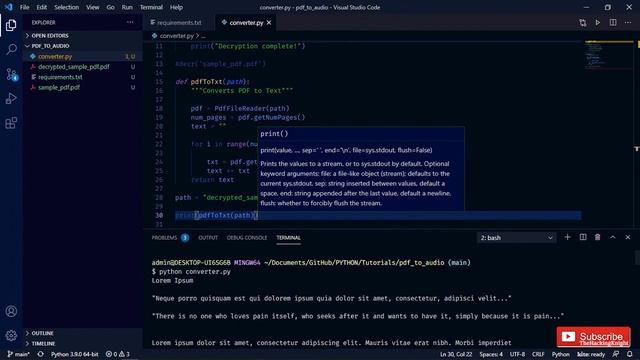Open the View menu
The height and width of the screenshot is (360, 640).
coord(93,7)
